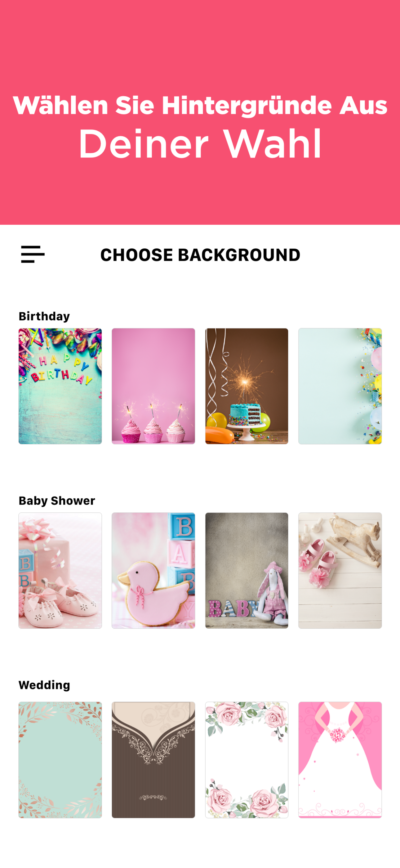Tap the Baby Shower category heading

pyautogui.click(x=57, y=501)
